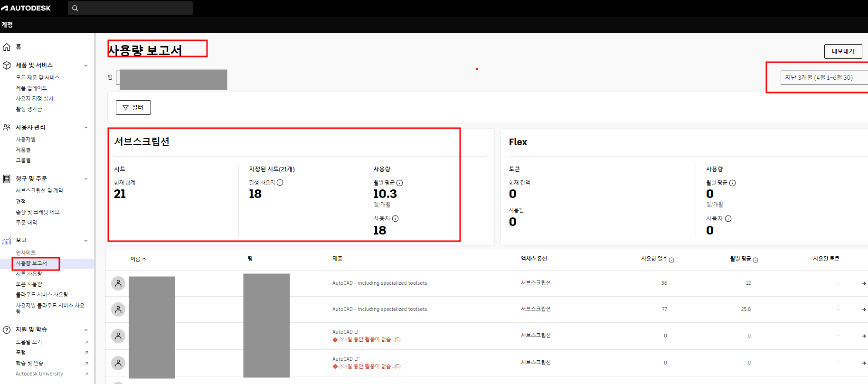This screenshot has height=384, width=868.
Task: Open 도움말 보기 external link
Action: pyautogui.click(x=28, y=342)
